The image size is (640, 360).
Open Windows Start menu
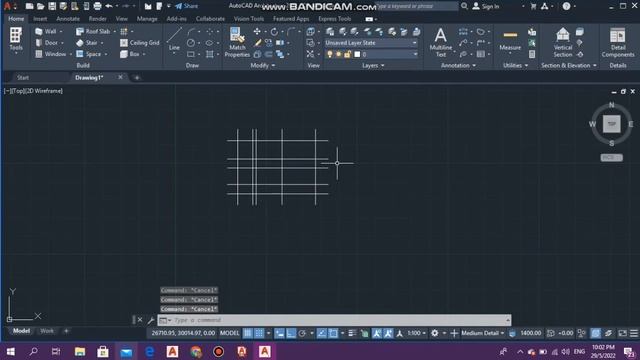11,351
